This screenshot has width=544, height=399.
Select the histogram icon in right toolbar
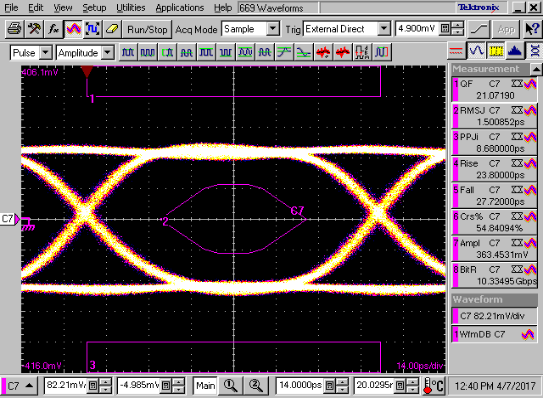515,52
